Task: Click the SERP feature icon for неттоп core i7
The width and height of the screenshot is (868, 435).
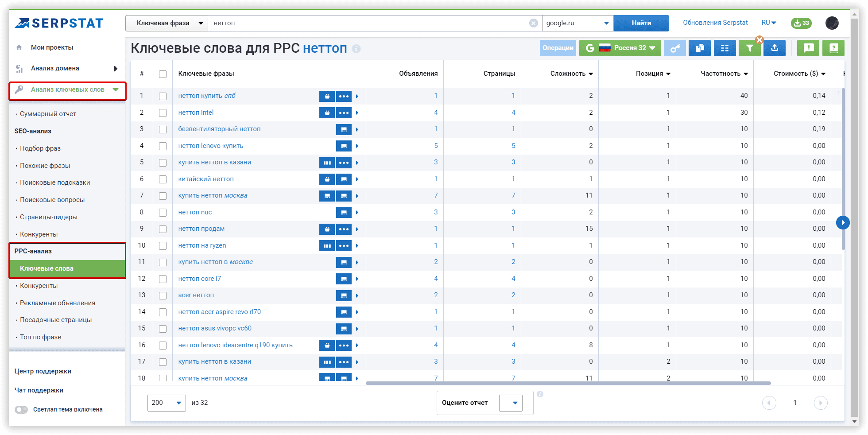Action: tap(344, 279)
